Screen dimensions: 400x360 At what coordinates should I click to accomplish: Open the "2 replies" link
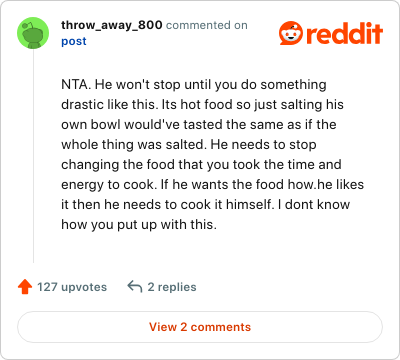pyautogui.click(x=172, y=287)
